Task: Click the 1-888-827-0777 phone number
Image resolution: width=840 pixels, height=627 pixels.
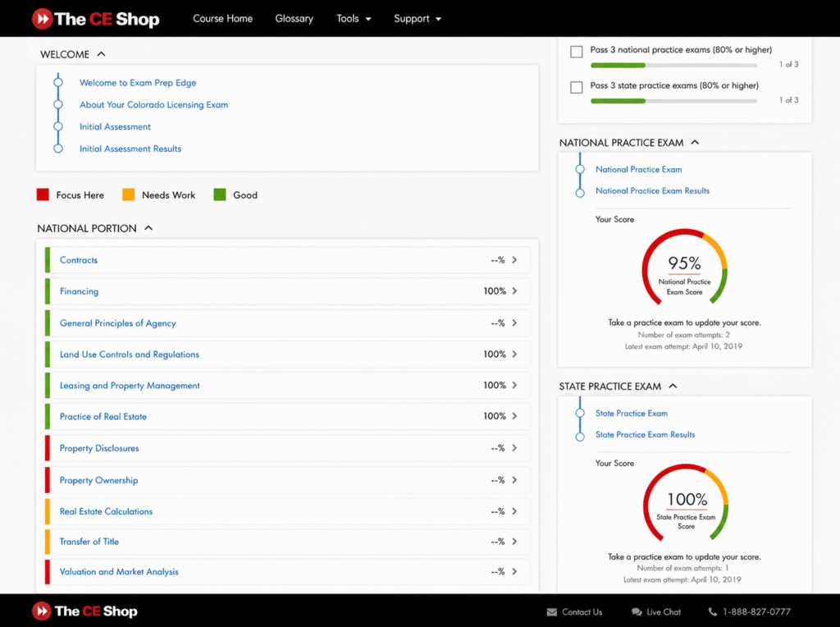Action: (x=756, y=611)
